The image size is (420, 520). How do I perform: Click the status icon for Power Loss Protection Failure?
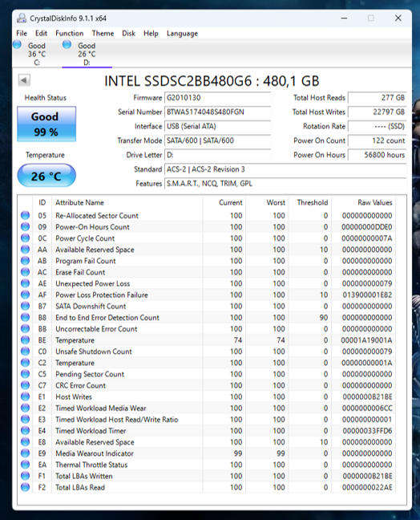pyautogui.click(x=25, y=295)
